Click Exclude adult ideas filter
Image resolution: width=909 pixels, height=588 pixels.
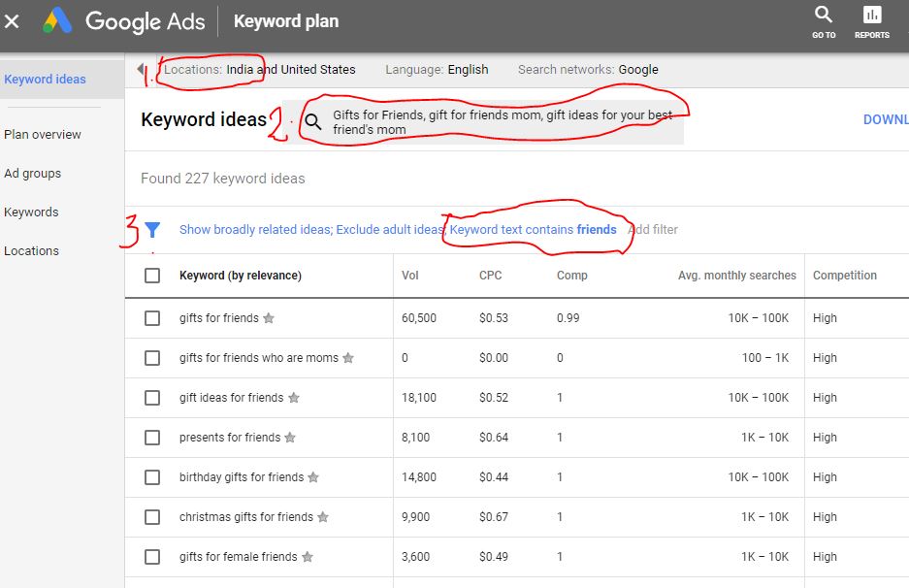click(390, 230)
